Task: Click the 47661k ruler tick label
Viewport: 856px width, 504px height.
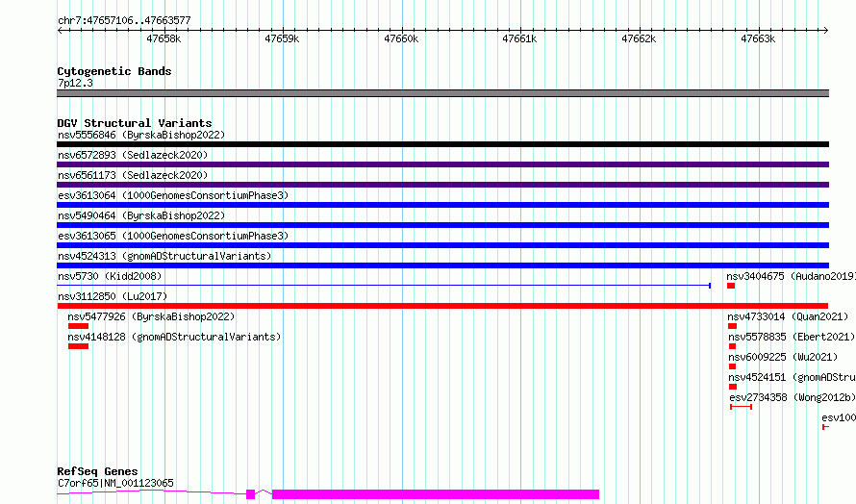Action: pyautogui.click(x=519, y=38)
